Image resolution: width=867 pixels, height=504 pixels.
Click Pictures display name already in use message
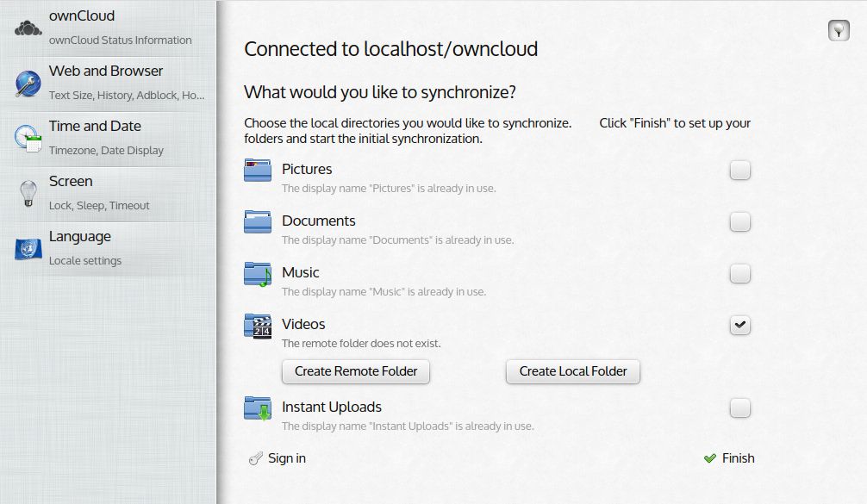point(389,189)
